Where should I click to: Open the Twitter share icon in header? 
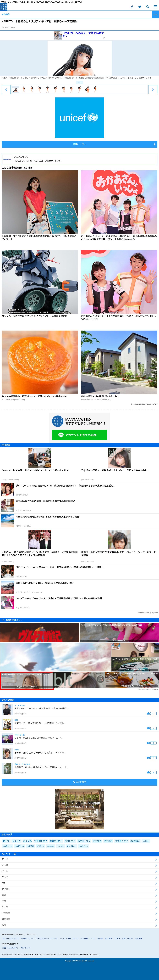pyautogui.click(x=140, y=7)
